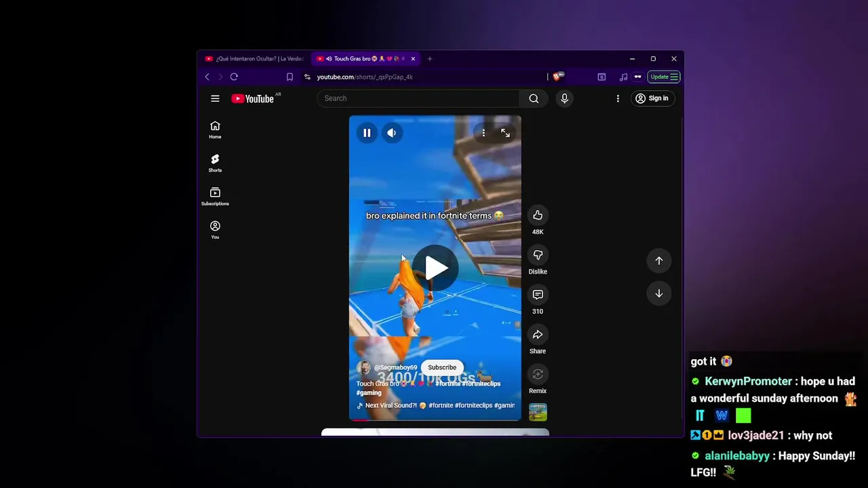Image resolution: width=868 pixels, height=488 pixels.
Task: Focus the YouTube Search field
Action: pos(418,98)
